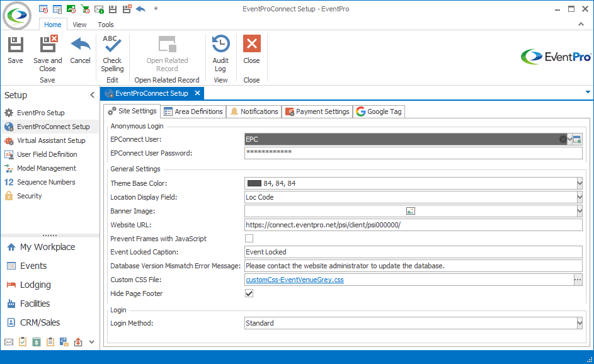Open customCss-EventVenueGrey.css link
Viewport: 594px width, 364px height.
tap(295, 280)
